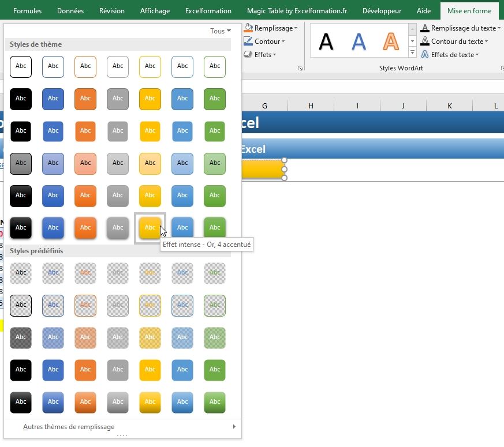Click the Remplissage du texte icon
Screen dimensions: 504x447
[x=425, y=28]
